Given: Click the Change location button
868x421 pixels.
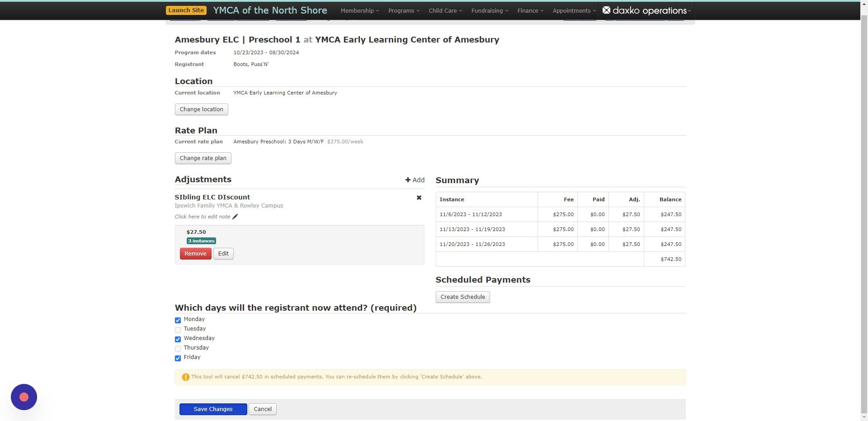Looking at the screenshot, I should coord(201,109).
